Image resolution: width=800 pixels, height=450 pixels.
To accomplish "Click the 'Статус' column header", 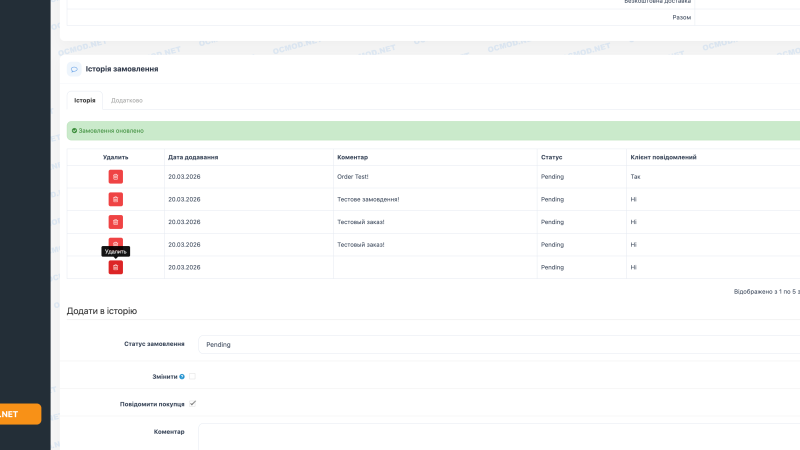I will click(551, 157).
